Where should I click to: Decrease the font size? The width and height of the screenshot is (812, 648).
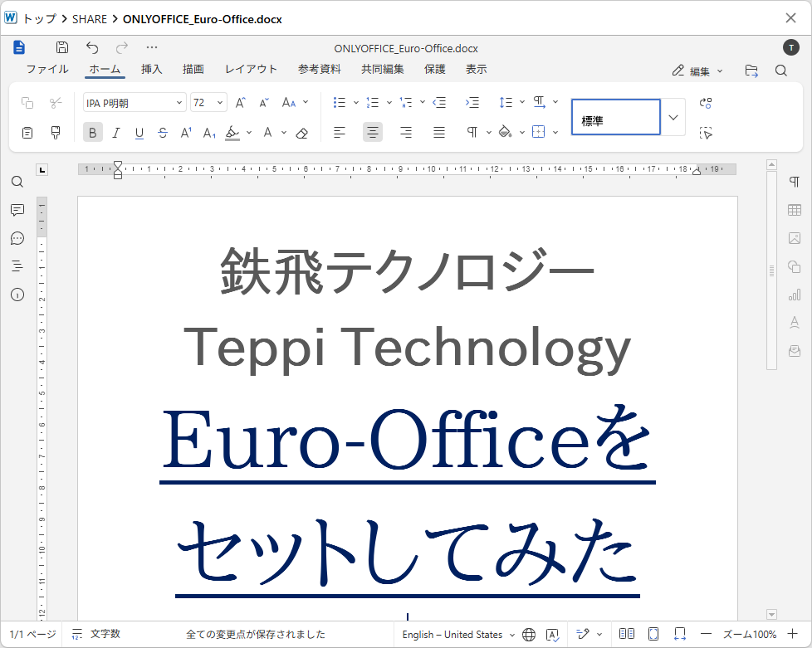[264, 103]
